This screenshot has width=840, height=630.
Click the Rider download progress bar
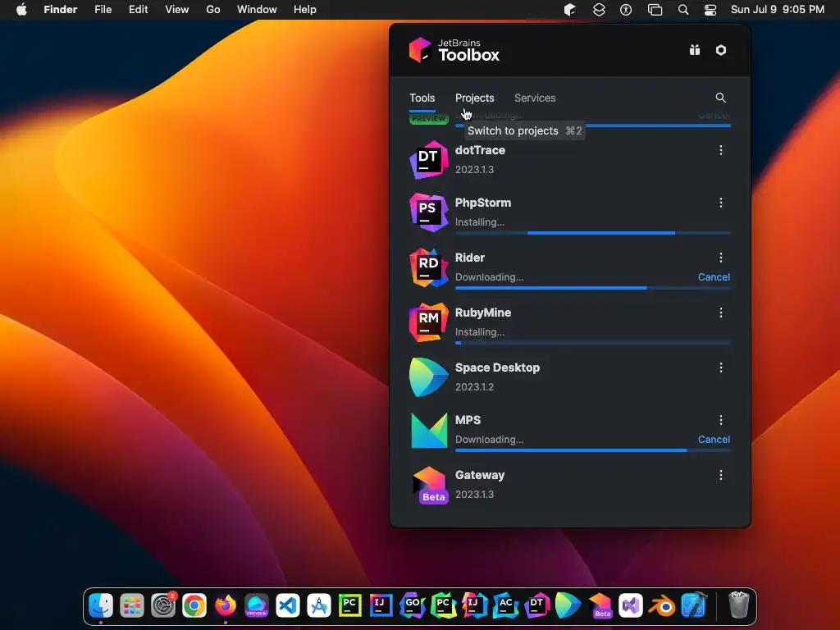coord(592,288)
